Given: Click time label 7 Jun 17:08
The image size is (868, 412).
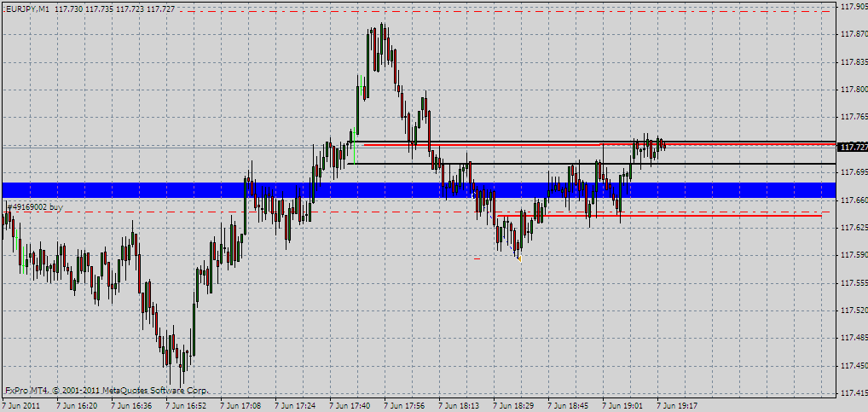Looking at the screenshot, I should click(240, 406).
